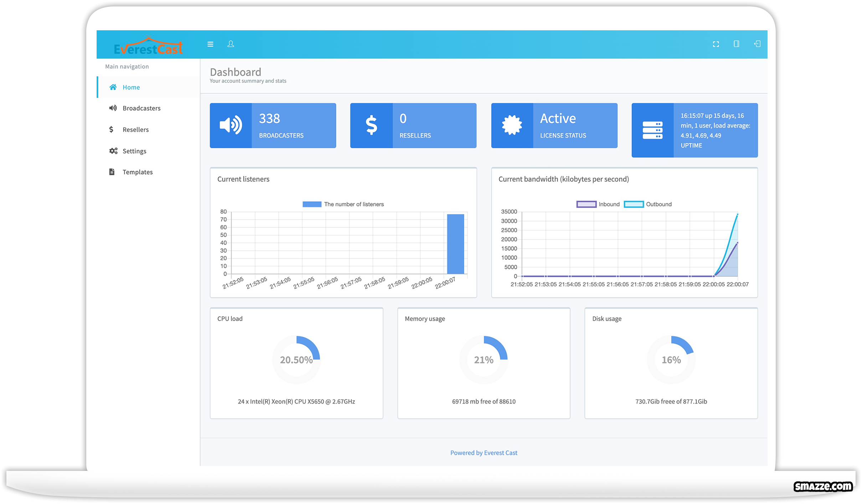
Task: Open Settings in the sidebar
Action: pyautogui.click(x=134, y=151)
